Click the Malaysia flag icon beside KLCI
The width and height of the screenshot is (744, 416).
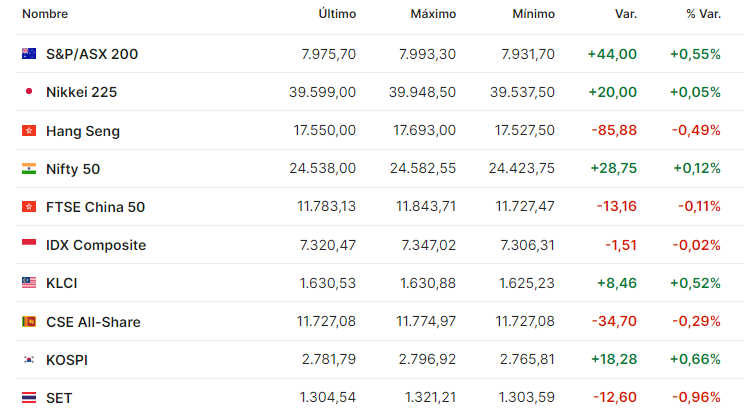point(29,283)
